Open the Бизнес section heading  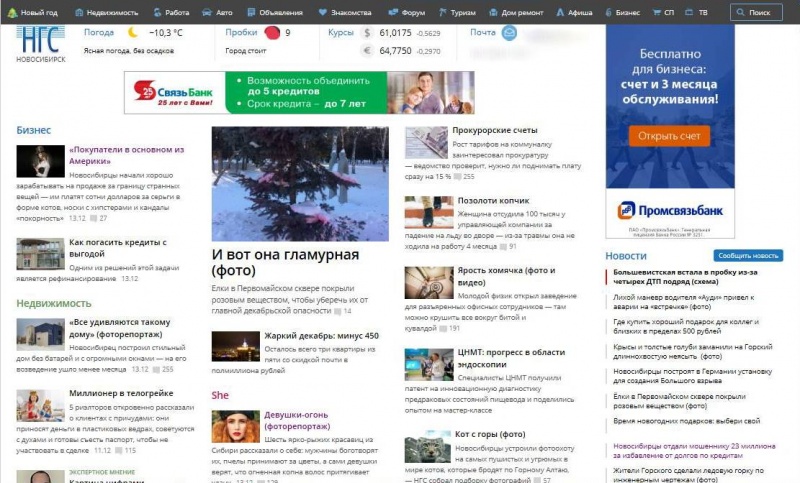(33, 130)
